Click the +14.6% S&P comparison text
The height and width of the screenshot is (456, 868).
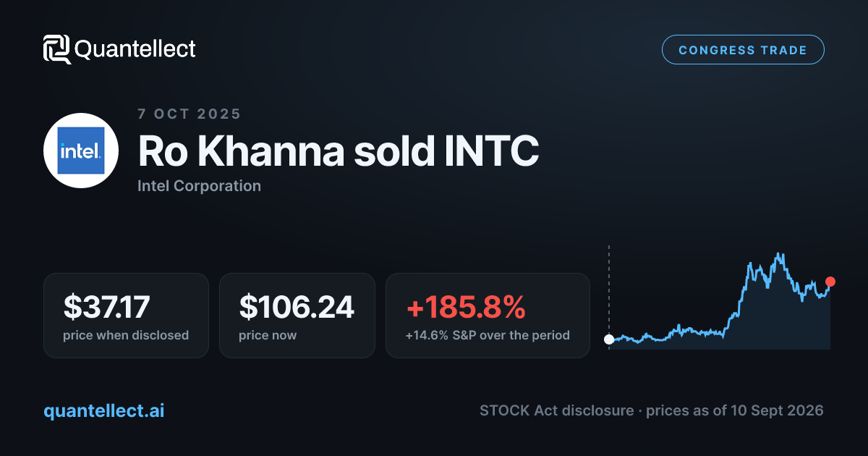[x=488, y=336]
